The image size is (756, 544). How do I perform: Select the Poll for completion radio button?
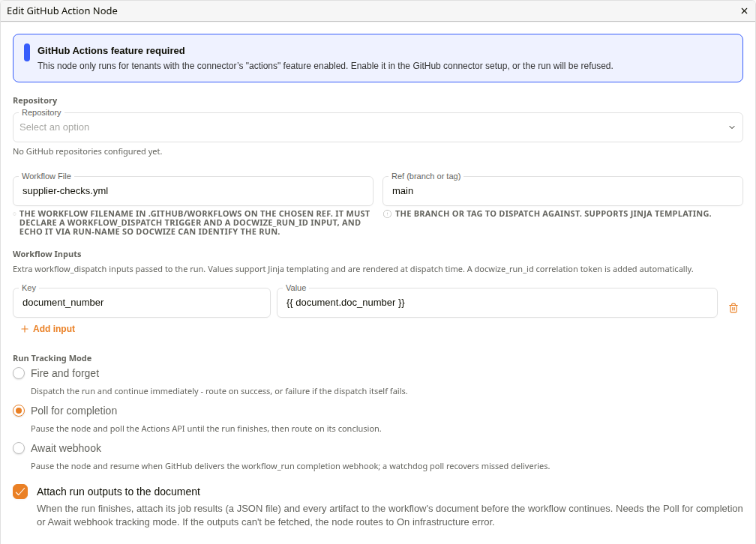coord(19,411)
